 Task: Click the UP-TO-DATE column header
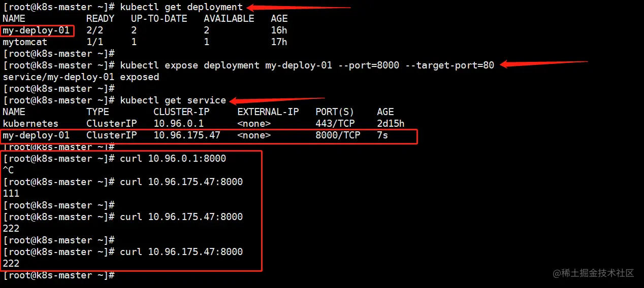[159, 19]
